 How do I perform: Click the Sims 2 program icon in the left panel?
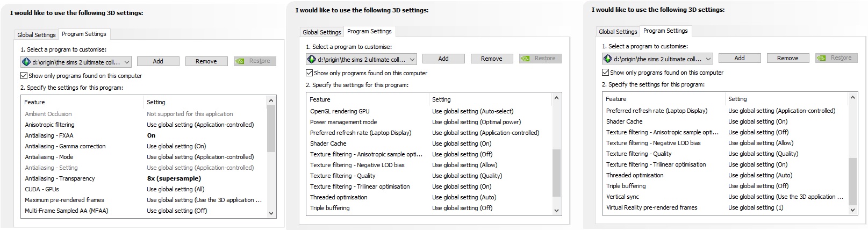tap(26, 62)
